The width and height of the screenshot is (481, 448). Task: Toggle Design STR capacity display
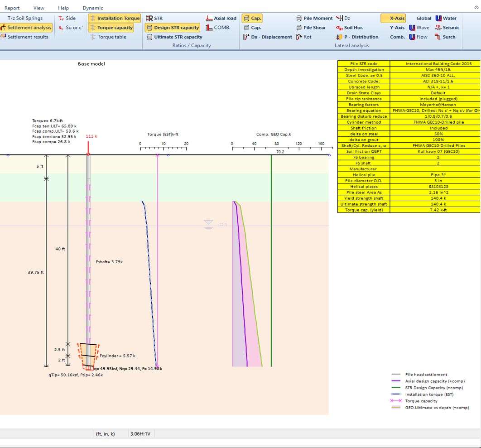tap(172, 28)
